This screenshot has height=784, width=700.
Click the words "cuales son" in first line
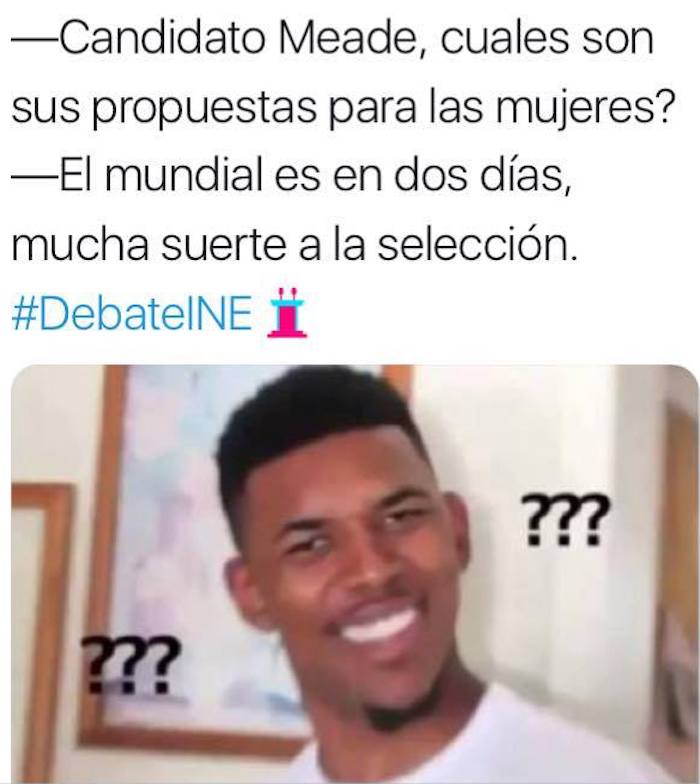(546, 39)
